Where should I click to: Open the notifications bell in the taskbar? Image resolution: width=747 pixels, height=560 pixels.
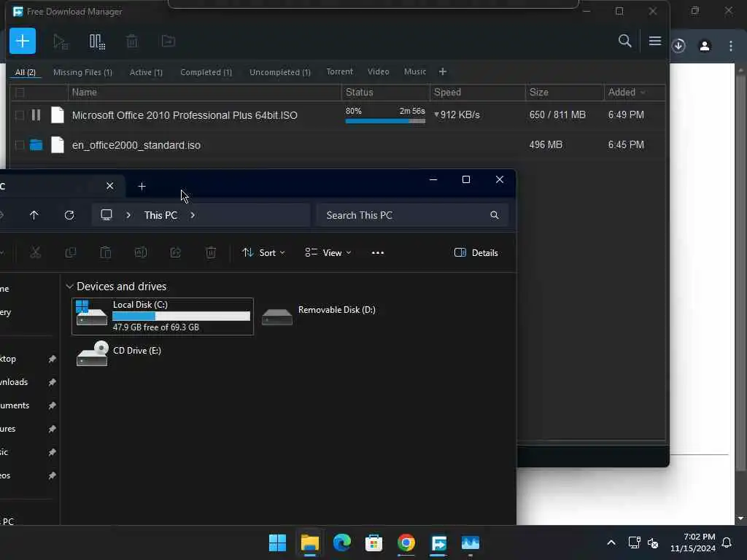tap(727, 542)
